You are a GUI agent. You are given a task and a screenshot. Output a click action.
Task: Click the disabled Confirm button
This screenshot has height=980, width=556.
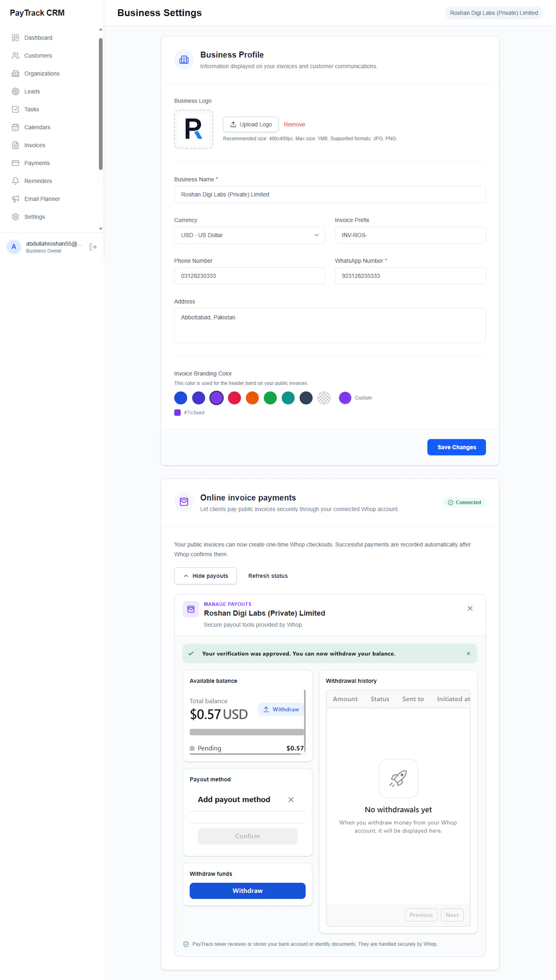coord(247,836)
